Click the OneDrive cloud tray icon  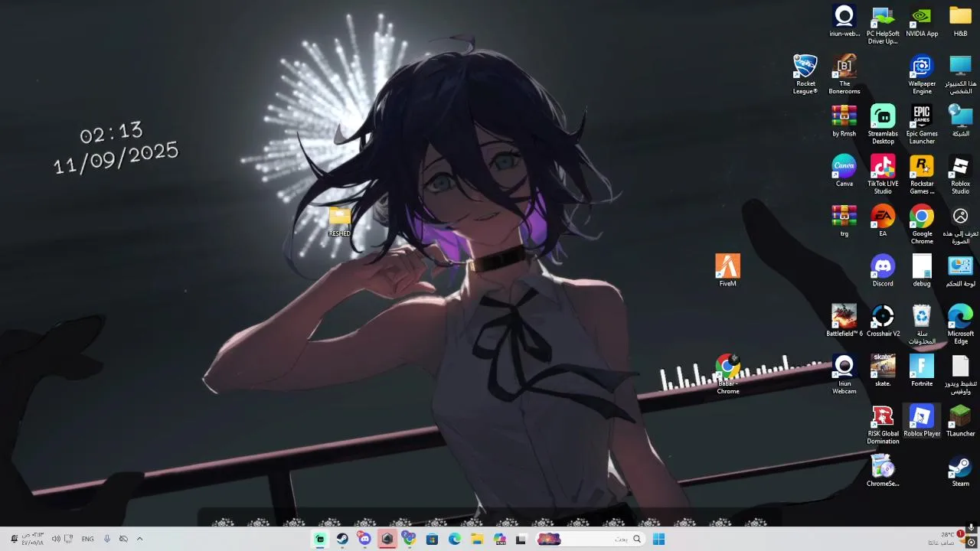click(123, 539)
